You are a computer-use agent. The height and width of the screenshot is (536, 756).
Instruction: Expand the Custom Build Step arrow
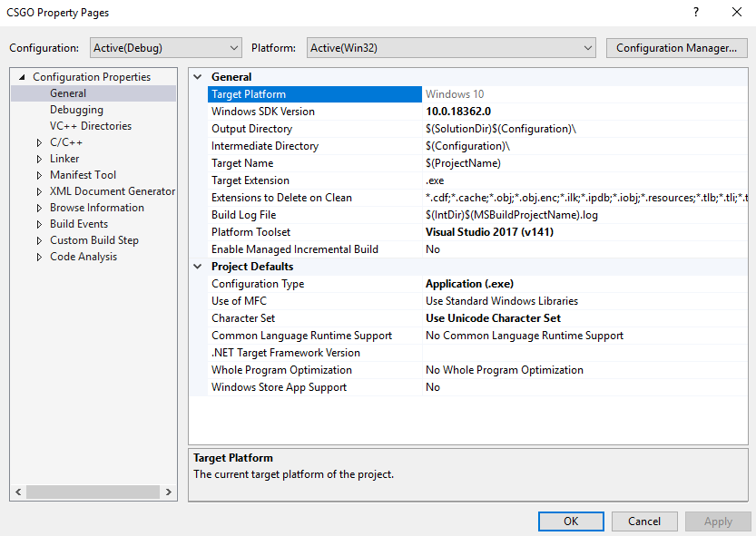40,240
